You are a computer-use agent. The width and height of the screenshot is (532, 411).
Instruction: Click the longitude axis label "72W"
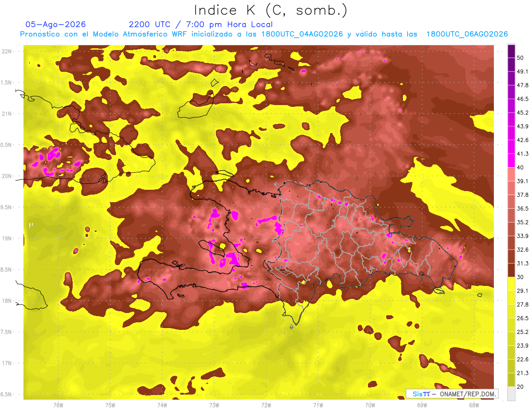266,405
